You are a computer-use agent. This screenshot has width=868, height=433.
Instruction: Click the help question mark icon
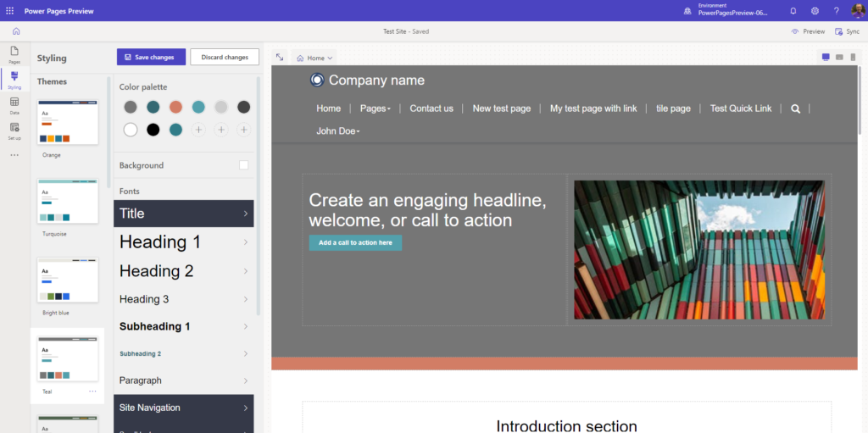[x=837, y=10]
